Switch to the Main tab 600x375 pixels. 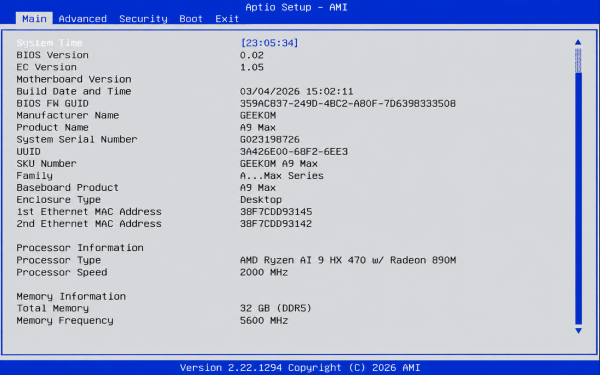[x=34, y=19]
